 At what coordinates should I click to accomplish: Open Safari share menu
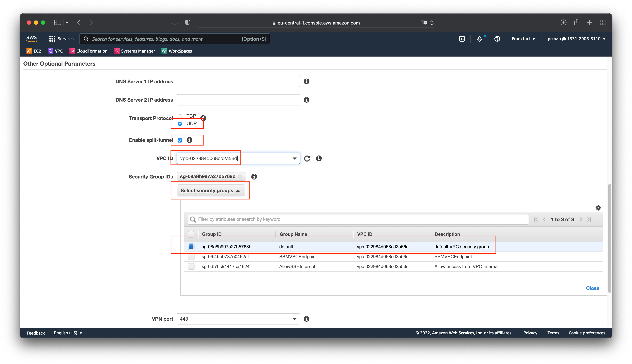[x=576, y=22]
